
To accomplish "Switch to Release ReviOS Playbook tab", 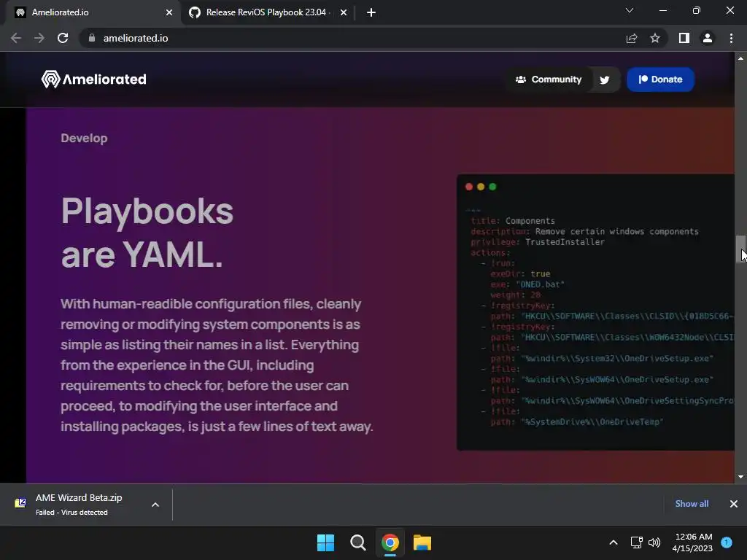I will pyautogui.click(x=266, y=12).
